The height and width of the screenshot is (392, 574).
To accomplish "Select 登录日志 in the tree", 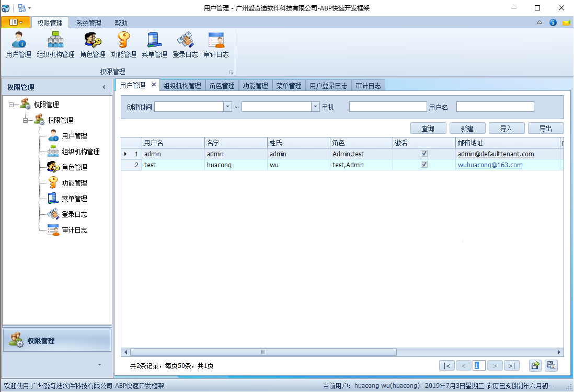I will coord(74,214).
